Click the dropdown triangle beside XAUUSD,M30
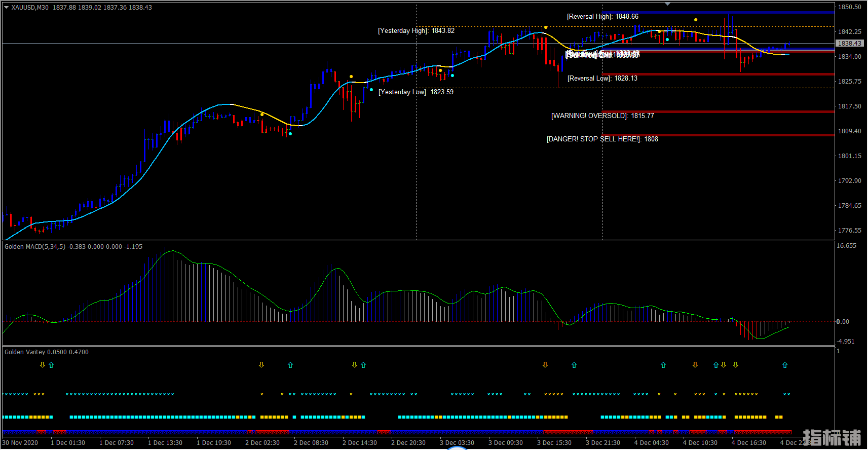The width and height of the screenshot is (868, 450). (6, 8)
